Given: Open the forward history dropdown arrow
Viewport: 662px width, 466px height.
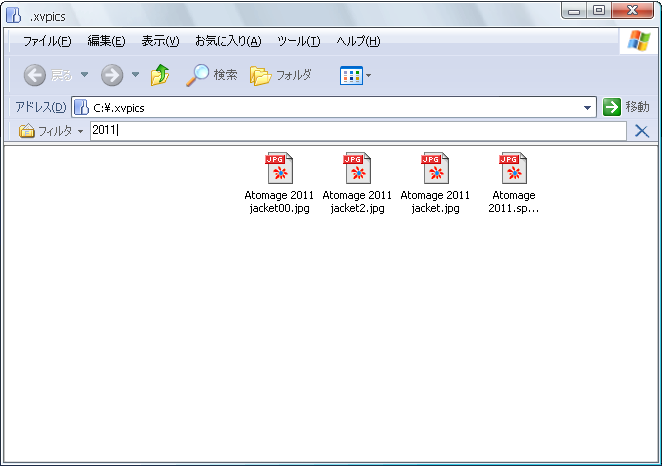Looking at the screenshot, I should click(x=135, y=75).
